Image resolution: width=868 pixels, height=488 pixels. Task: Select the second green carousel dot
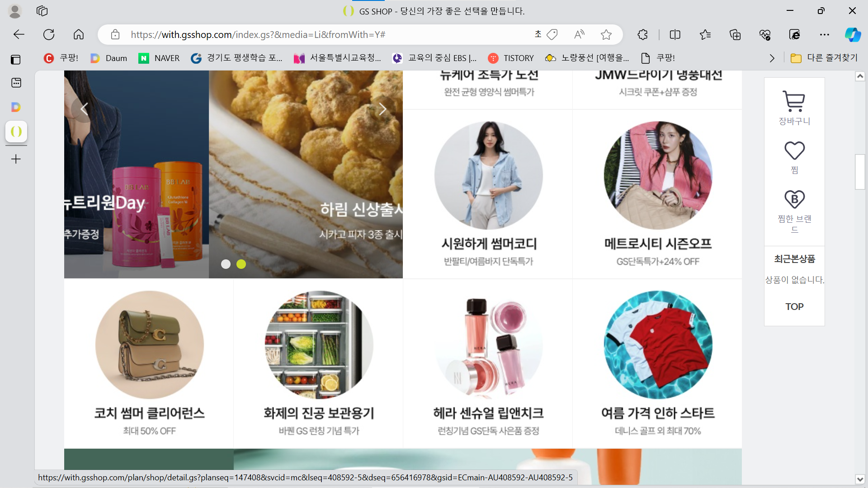coord(241,264)
